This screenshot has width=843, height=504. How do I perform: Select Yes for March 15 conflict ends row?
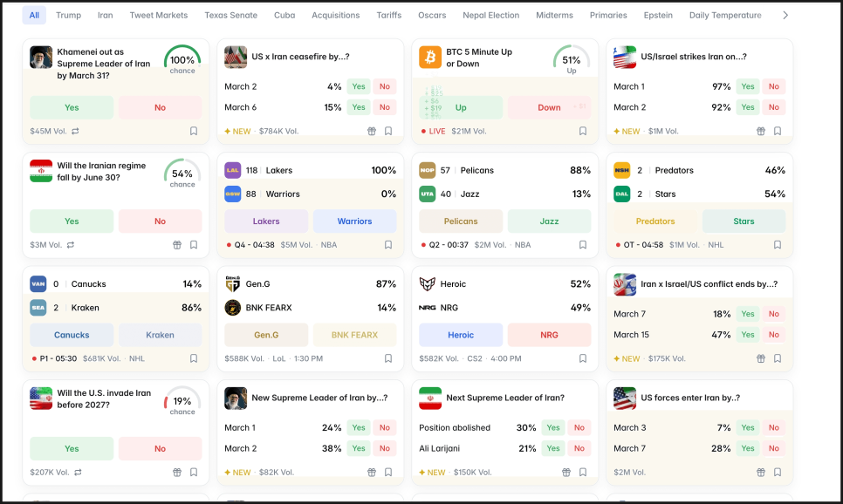tap(748, 335)
